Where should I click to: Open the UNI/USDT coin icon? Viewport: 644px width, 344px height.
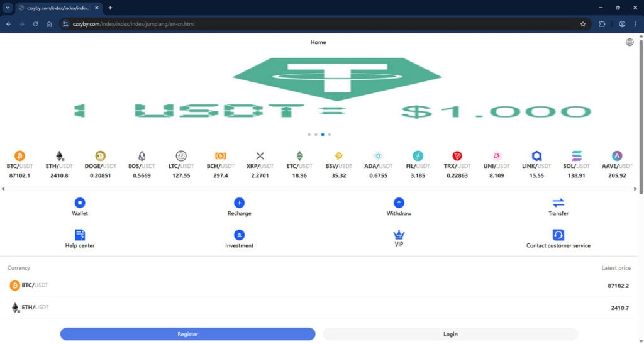tap(497, 156)
